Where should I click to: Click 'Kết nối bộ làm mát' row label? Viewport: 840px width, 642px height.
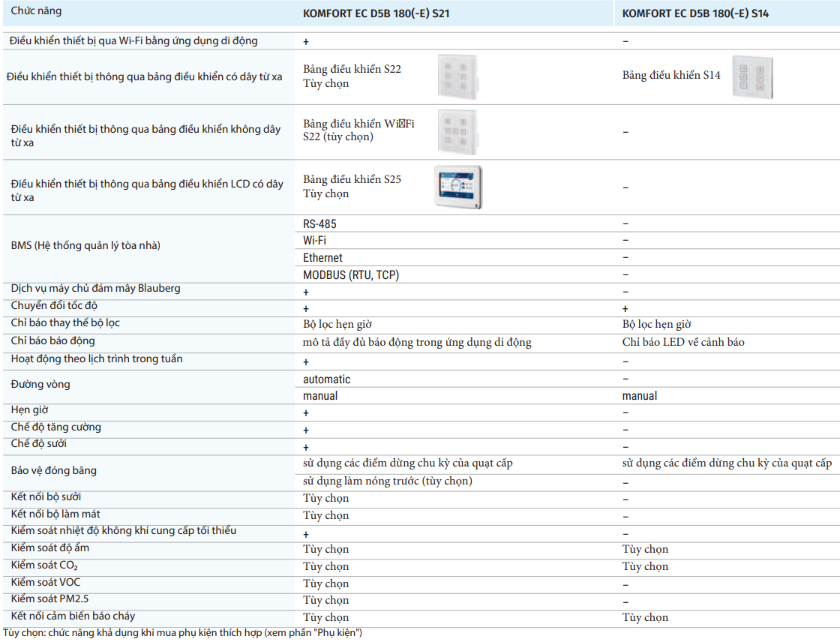tap(55, 514)
